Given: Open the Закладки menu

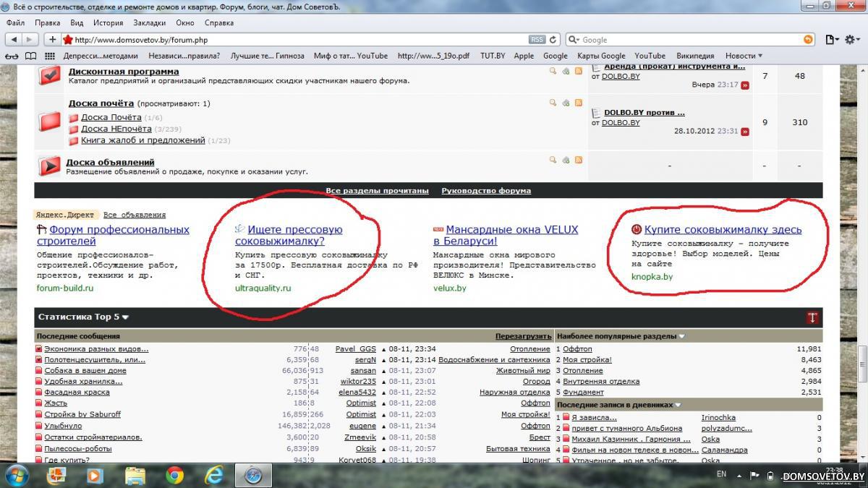Looking at the screenshot, I should click(149, 22).
